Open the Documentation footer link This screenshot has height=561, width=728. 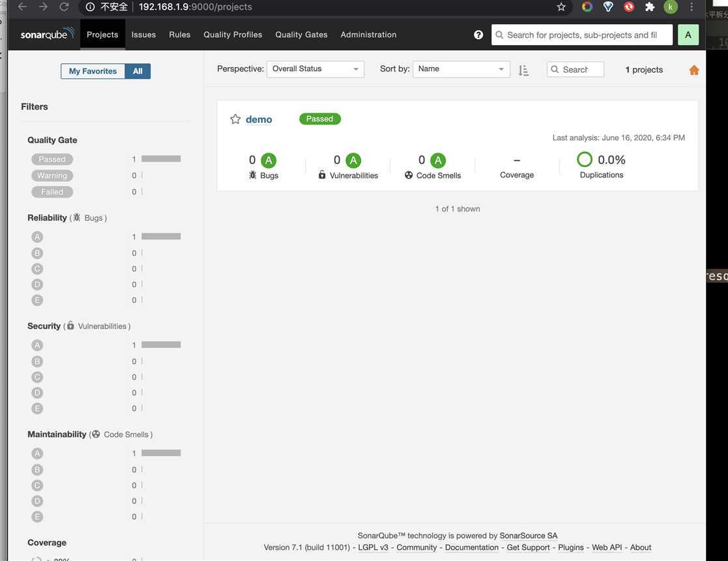[472, 547]
